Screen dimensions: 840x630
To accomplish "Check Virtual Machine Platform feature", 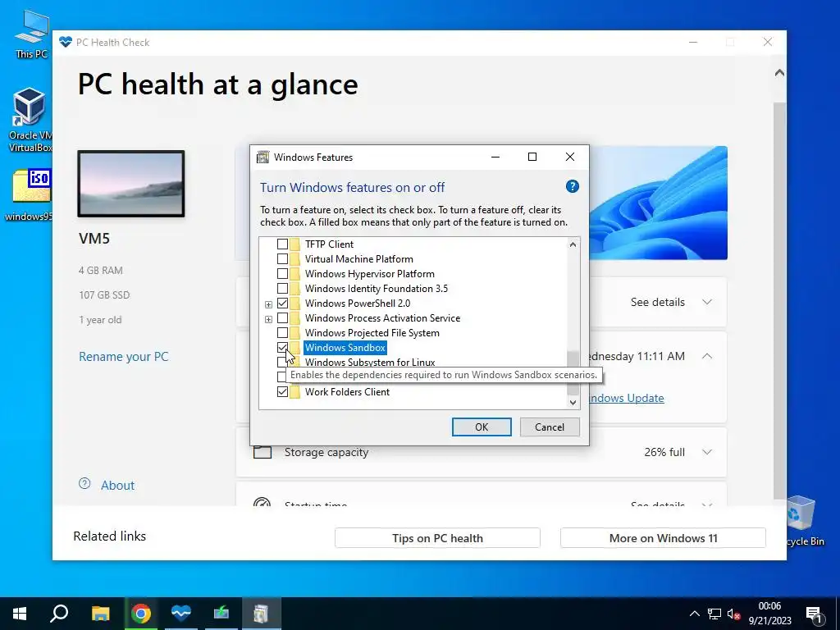I will [282, 258].
